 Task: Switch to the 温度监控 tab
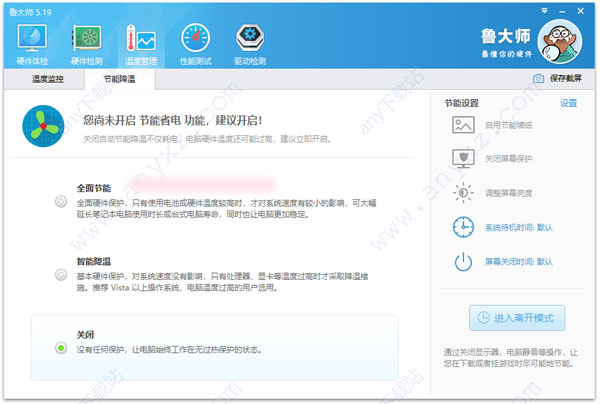click(x=47, y=79)
